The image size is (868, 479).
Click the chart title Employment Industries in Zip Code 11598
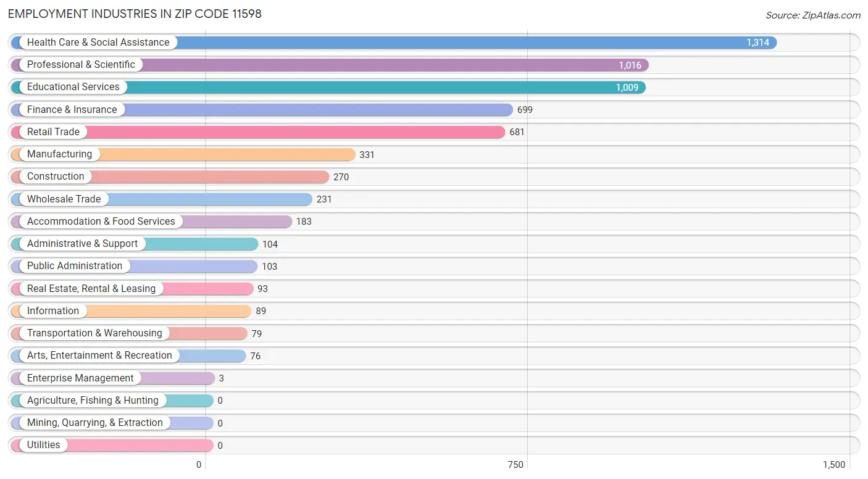pos(135,14)
